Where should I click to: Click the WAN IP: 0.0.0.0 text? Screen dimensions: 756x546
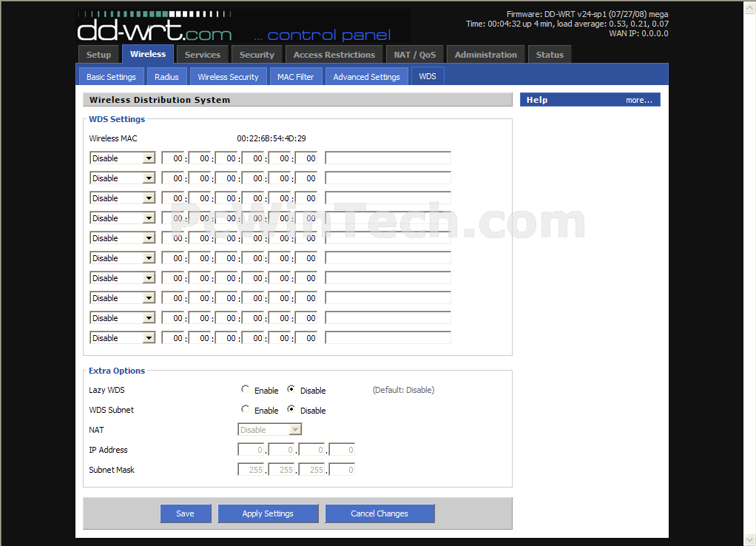[x=638, y=33]
